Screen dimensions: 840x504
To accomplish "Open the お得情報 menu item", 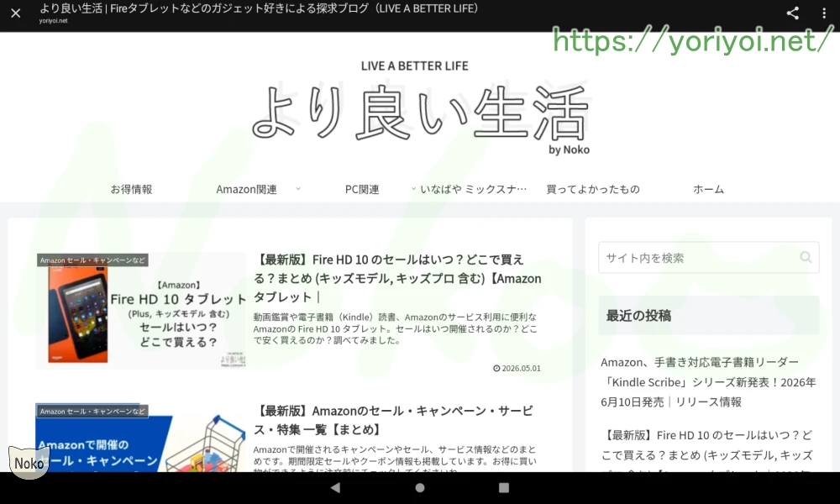I will point(131,189).
